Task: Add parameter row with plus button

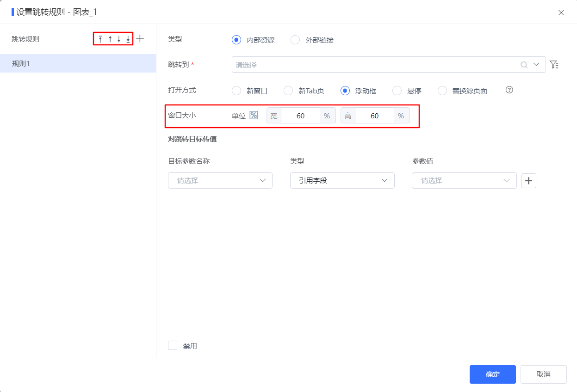Action: 529,181
